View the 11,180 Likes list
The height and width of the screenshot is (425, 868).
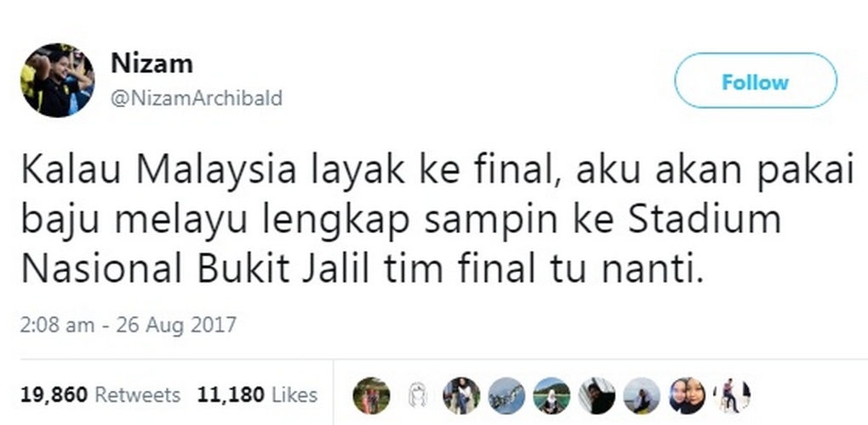257,395
